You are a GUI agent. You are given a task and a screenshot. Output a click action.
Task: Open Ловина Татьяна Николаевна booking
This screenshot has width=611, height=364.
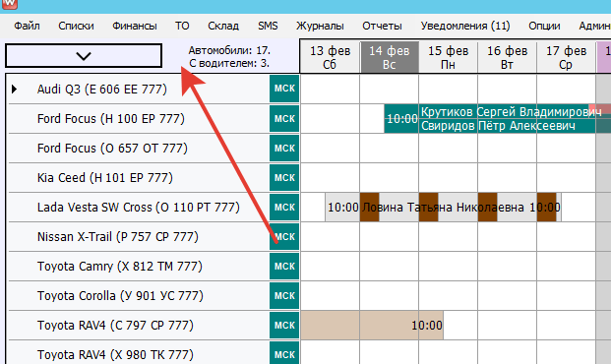pos(443,208)
